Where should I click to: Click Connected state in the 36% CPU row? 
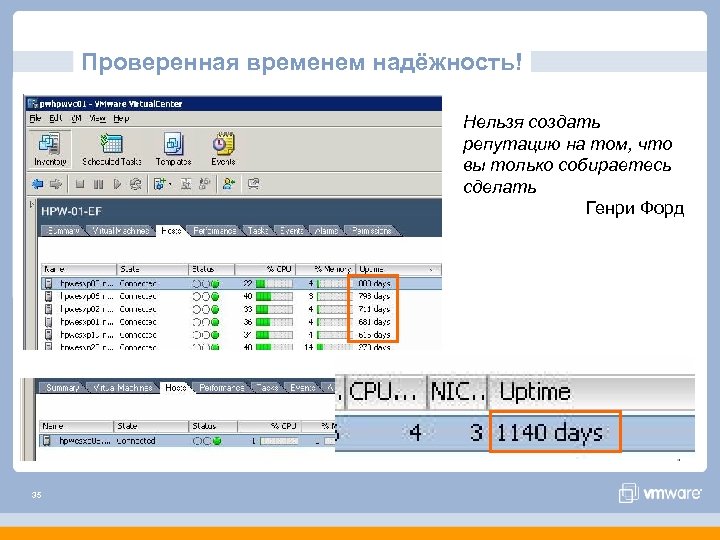coord(137,322)
